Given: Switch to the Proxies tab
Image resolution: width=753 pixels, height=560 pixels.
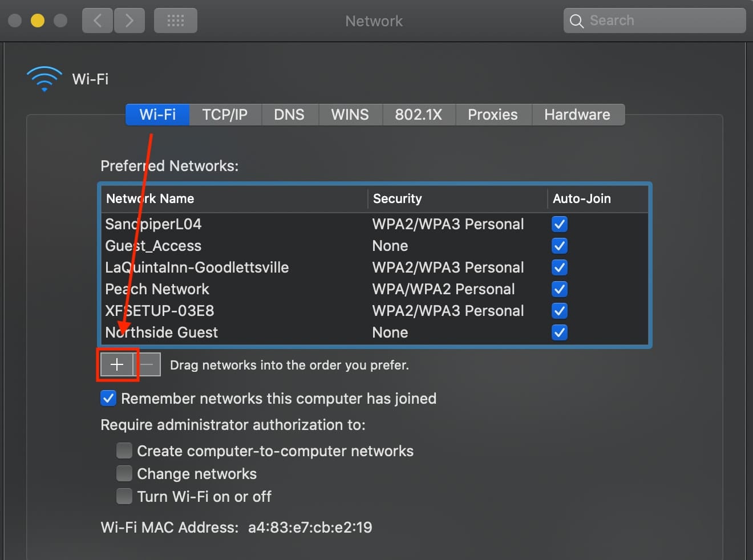Looking at the screenshot, I should [x=492, y=115].
